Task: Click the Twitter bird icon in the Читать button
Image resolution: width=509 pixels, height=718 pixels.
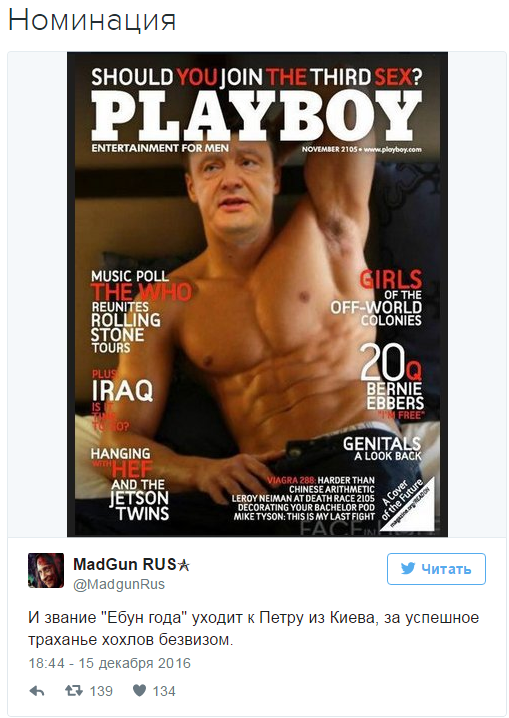Action: (408, 569)
